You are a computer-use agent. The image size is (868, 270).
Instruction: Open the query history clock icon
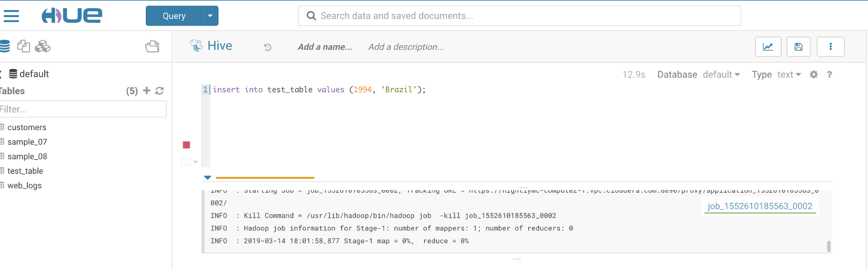coord(267,47)
